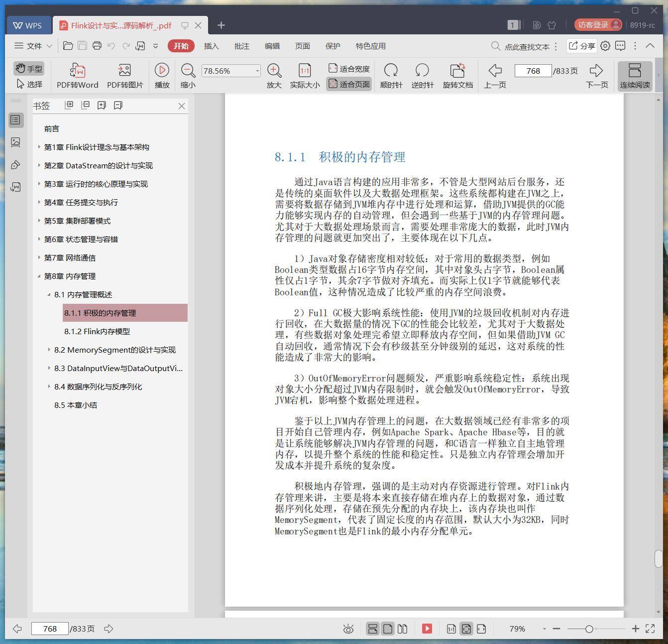Open a new tab with plus

221,25
